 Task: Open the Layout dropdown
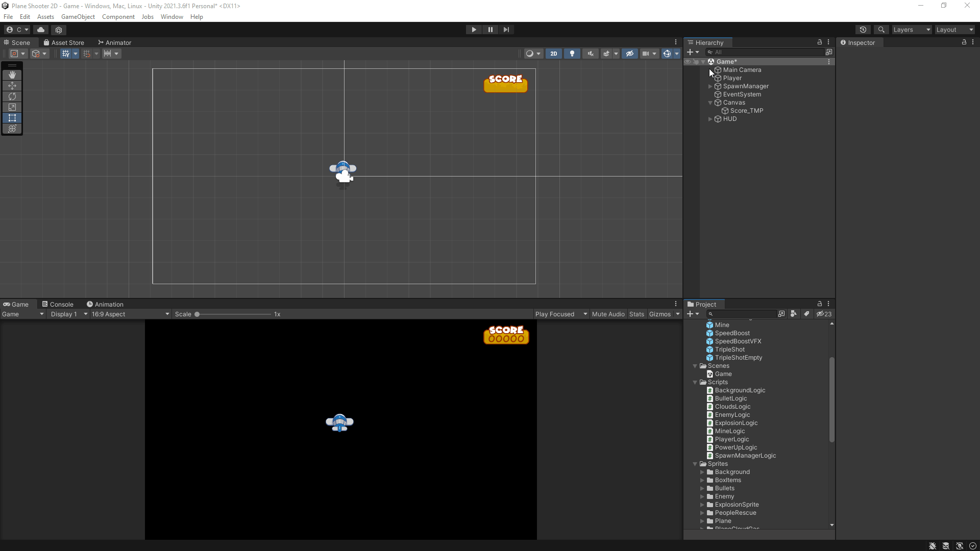(954, 30)
